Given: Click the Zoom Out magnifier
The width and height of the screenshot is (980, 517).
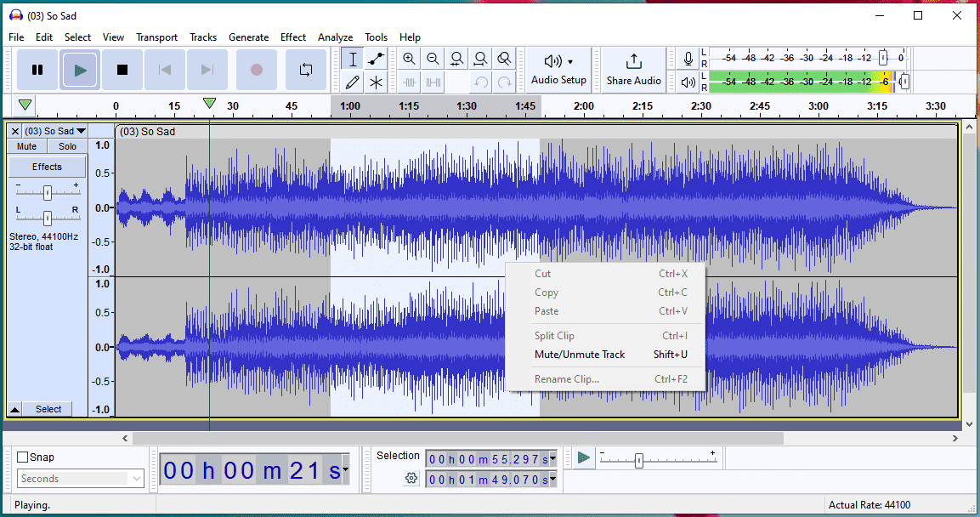Looking at the screenshot, I should click(x=433, y=59).
